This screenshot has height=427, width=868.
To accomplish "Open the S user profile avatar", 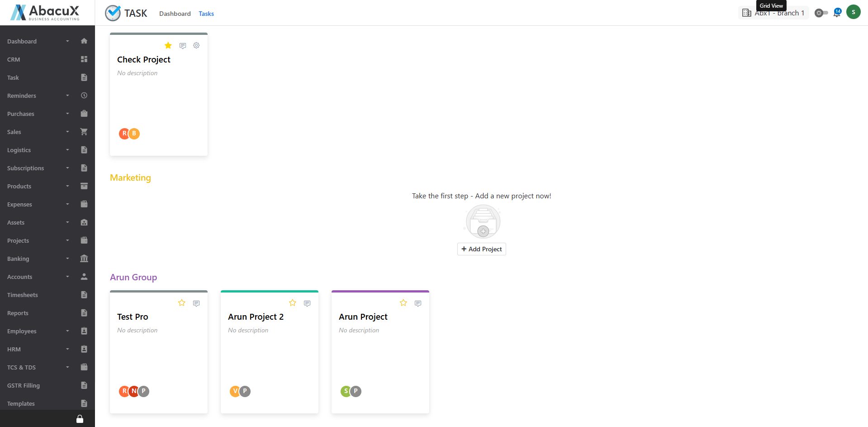I will (853, 12).
